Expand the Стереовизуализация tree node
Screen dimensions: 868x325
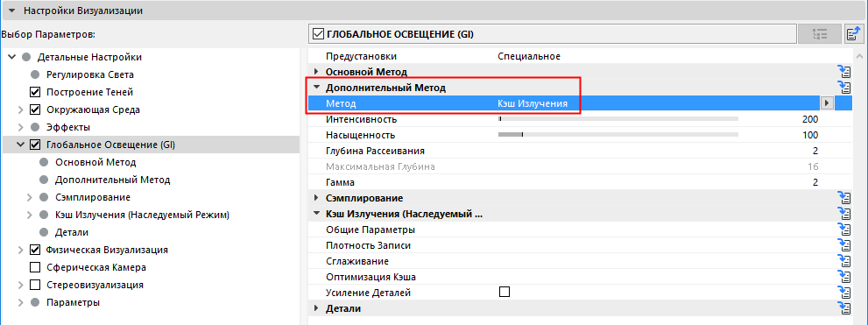[x=21, y=285]
